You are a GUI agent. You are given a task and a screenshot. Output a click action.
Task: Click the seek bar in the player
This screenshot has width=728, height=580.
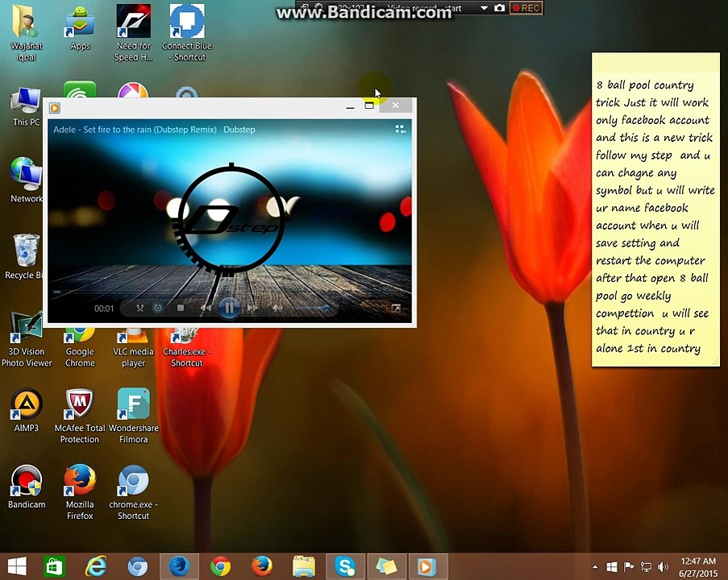(229, 292)
